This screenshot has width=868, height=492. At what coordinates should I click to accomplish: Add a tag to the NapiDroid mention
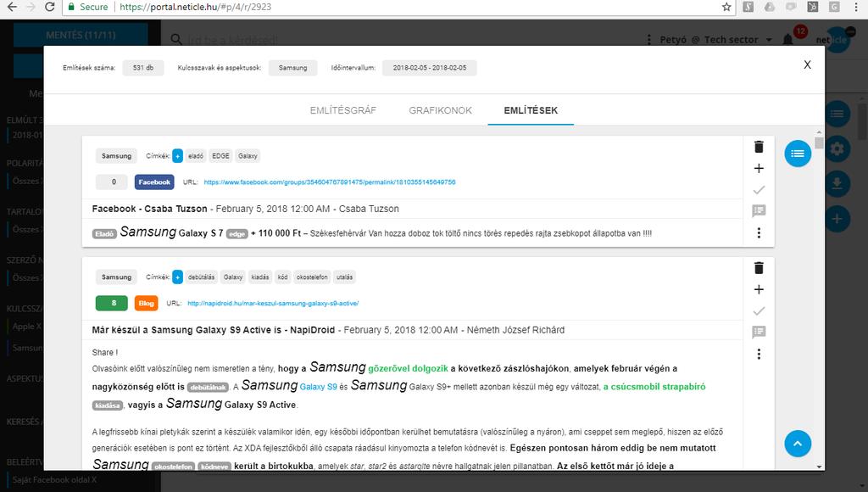177,277
